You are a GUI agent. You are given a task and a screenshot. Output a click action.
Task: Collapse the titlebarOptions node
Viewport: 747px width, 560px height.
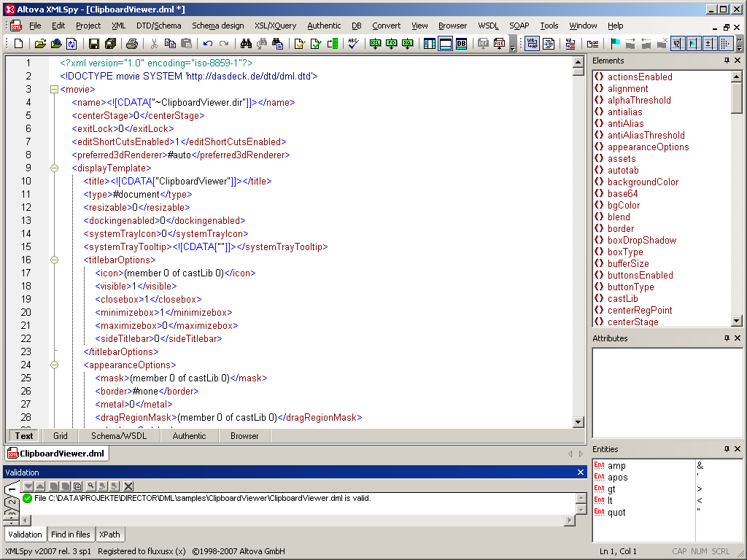(x=54, y=260)
